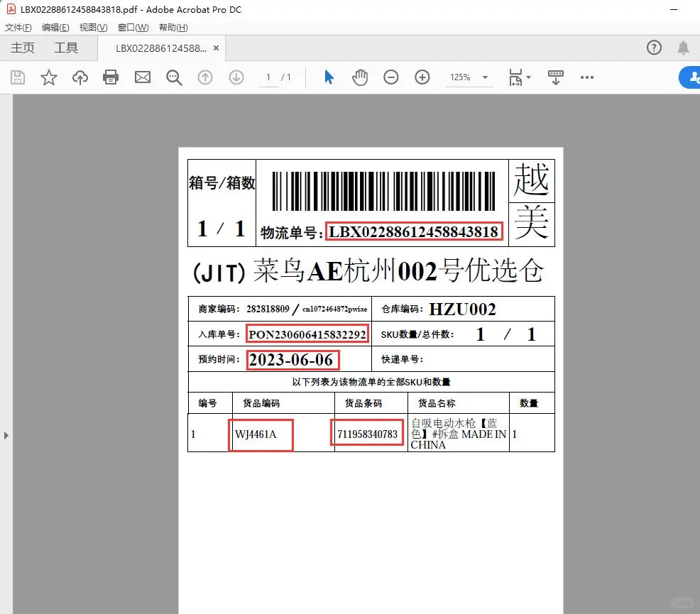Zoom in with the plus icon

coord(422,77)
